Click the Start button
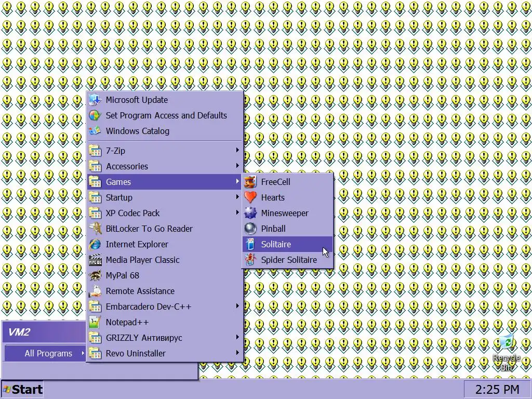Image resolution: width=532 pixels, height=399 pixels. (22, 390)
